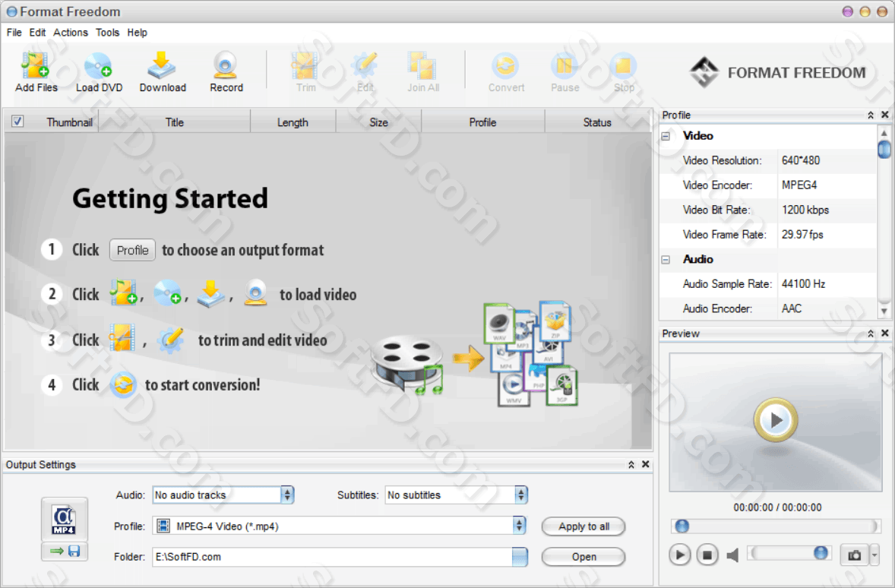Open the Subtitles dropdown
This screenshot has width=895, height=588.
point(520,495)
